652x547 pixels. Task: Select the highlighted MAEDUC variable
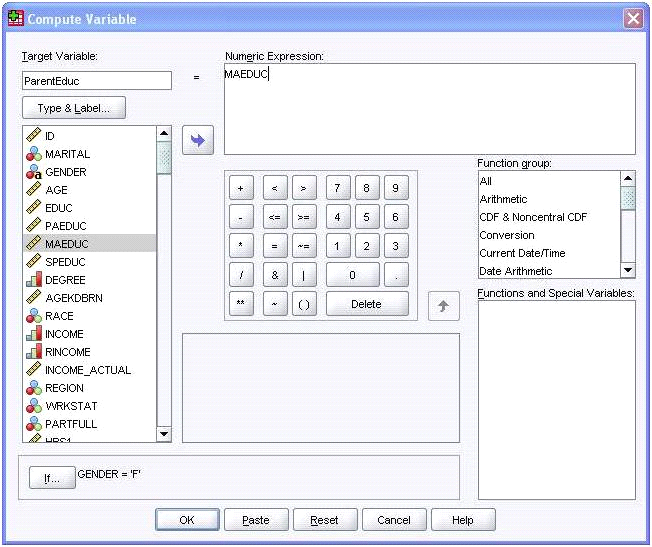click(89, 244)
